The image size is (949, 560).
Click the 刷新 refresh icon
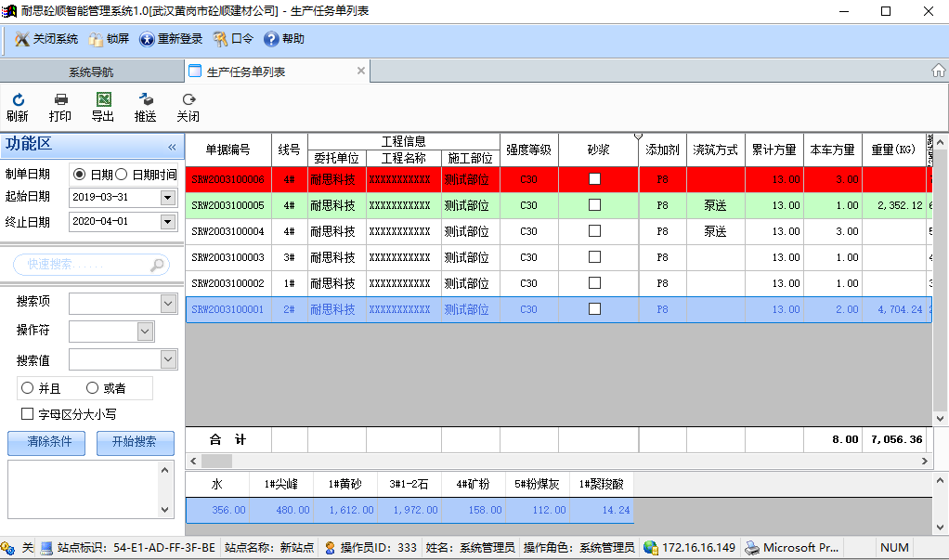[18, 100]
